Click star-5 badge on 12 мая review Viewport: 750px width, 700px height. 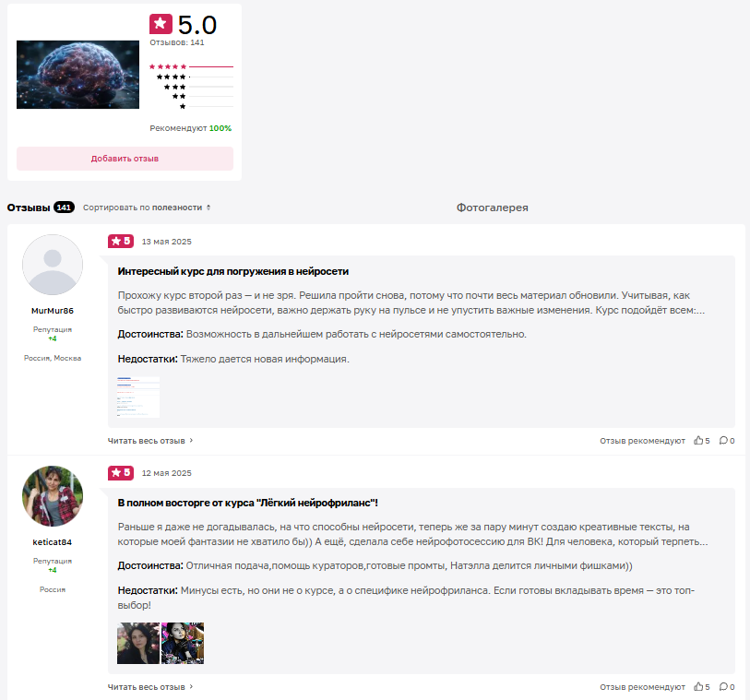coord(121,472)
